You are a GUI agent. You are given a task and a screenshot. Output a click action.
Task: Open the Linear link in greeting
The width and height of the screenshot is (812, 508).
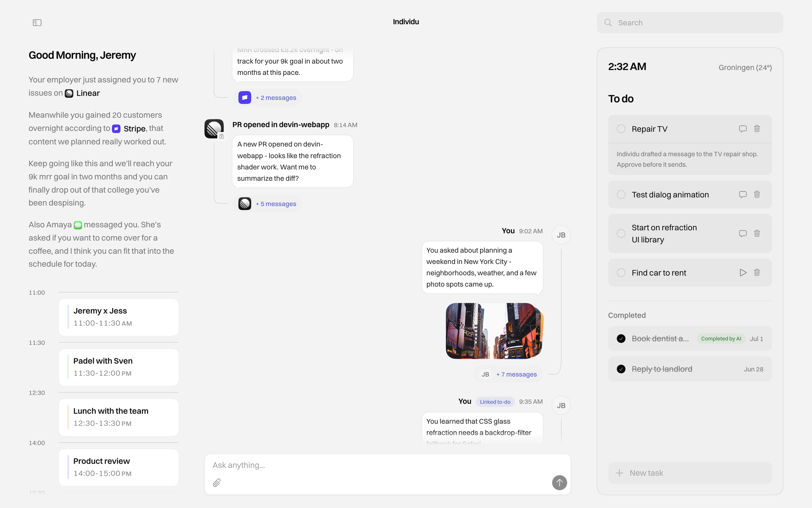pyautogui.click(x=82, y=93)
